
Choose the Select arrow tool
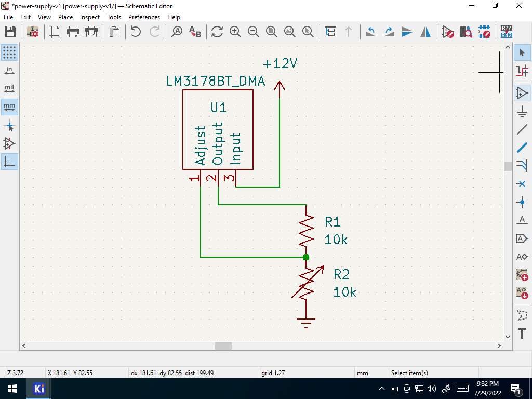click(x=522, y=52)
